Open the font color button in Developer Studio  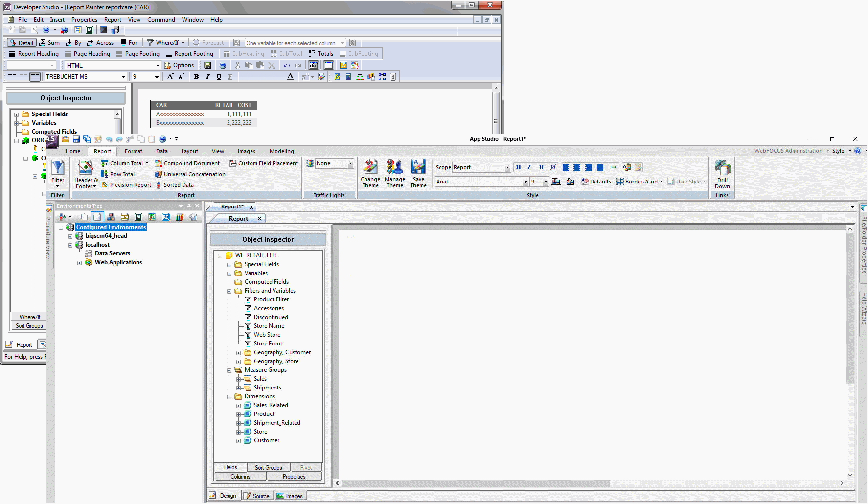291,77
